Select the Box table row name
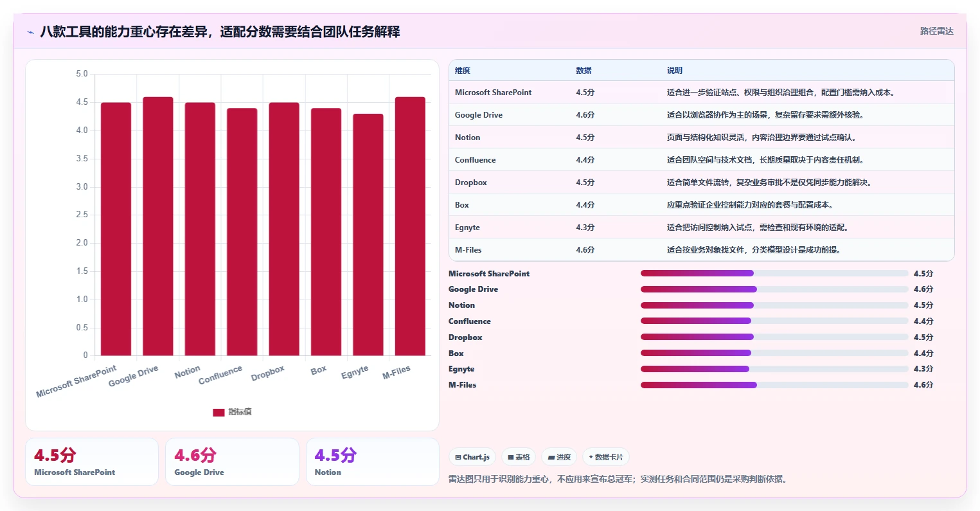 click(462, 205)
